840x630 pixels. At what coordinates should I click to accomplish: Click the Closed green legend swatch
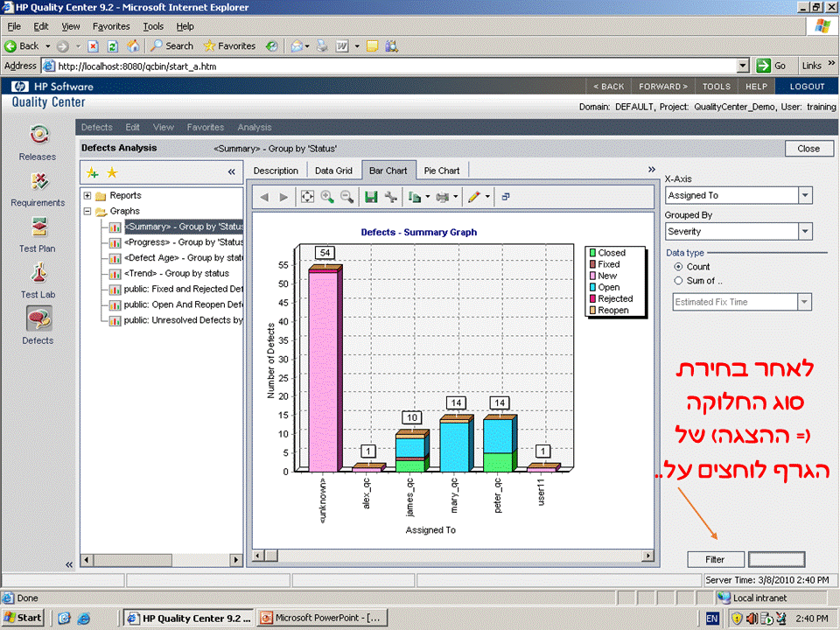[592, 253]
